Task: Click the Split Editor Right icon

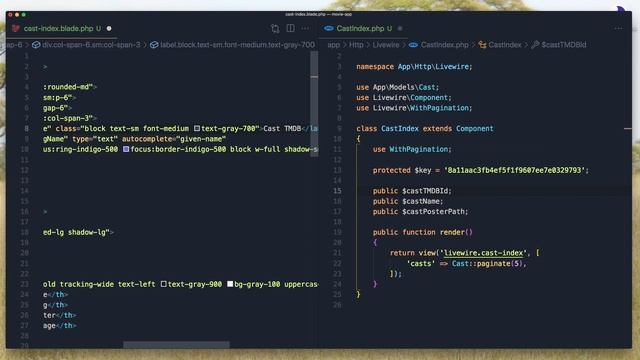Action: (x=290, y=28)
